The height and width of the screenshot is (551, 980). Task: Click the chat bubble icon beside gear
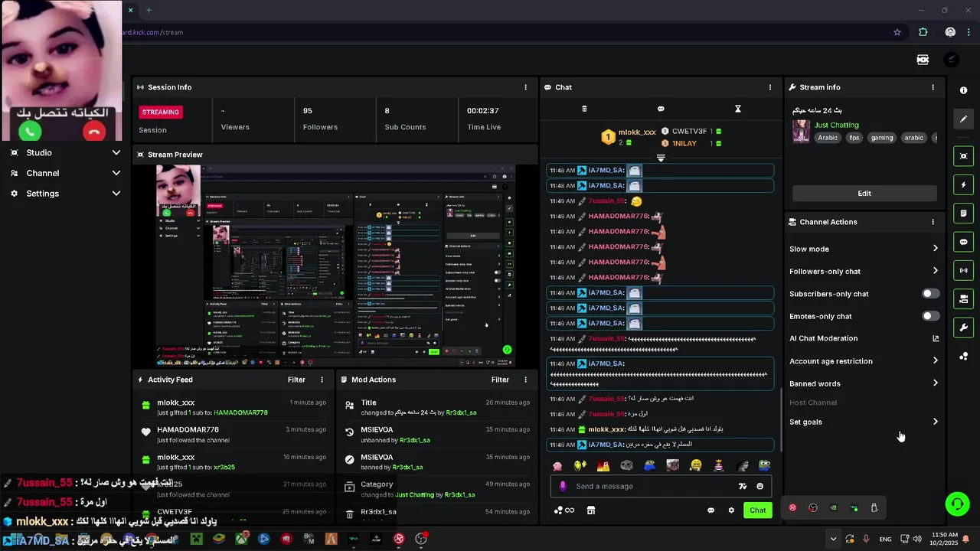click(x=710, y=510)
